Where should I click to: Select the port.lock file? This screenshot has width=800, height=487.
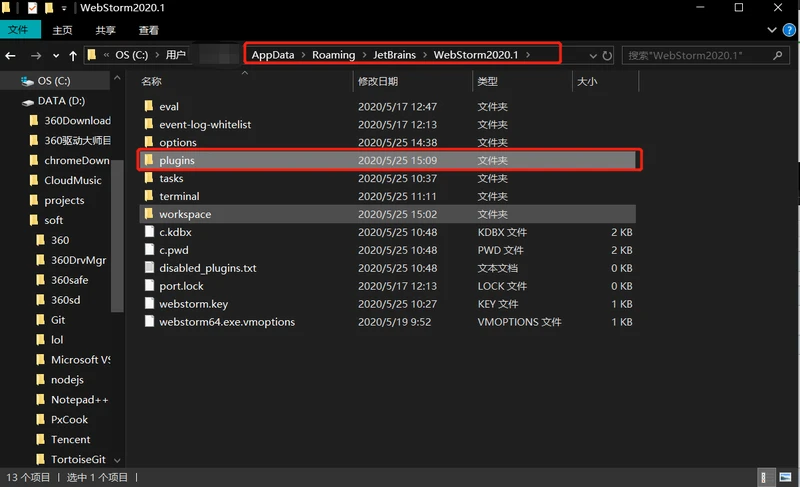tap(181, 286)
